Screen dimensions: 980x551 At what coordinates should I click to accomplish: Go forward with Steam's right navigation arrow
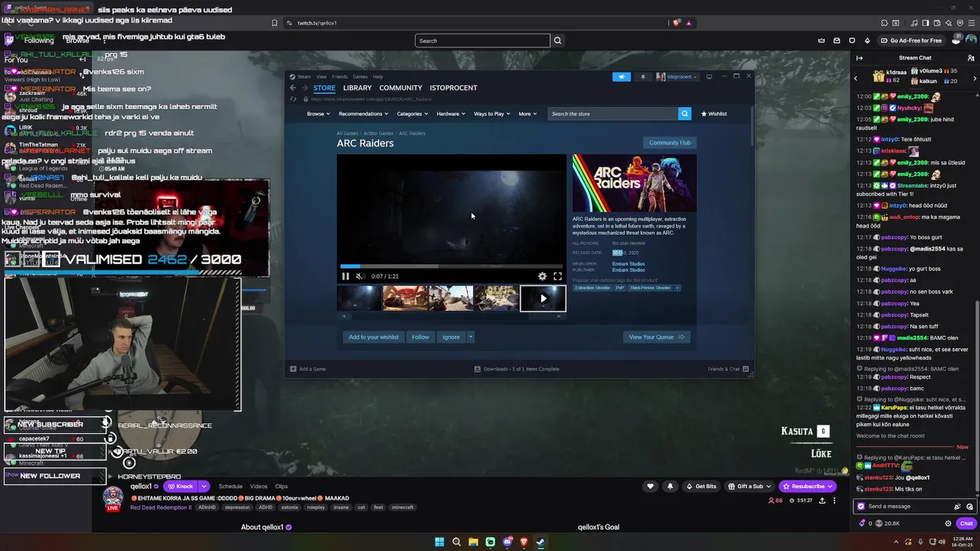pyautogui.click(x=304, y=88)
